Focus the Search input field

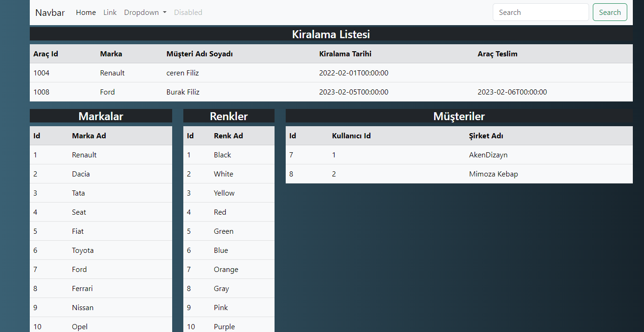(541, 12)
